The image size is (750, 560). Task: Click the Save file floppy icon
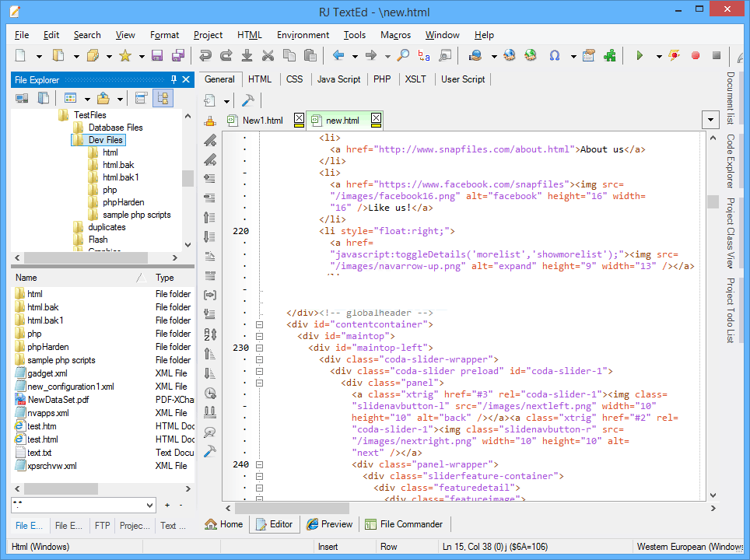point(157,56)
